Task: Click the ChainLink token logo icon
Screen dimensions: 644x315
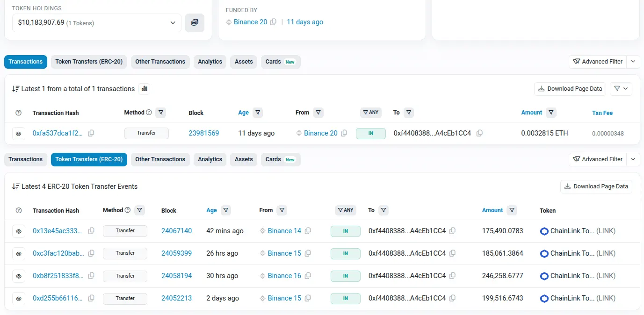Action: pos(543,230)
